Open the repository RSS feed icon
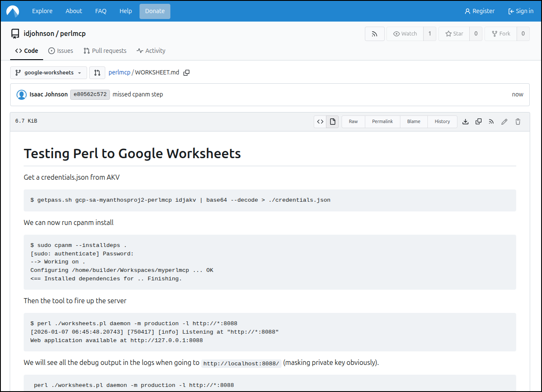Screen dimensions: 542x392 tap(375, 34)
